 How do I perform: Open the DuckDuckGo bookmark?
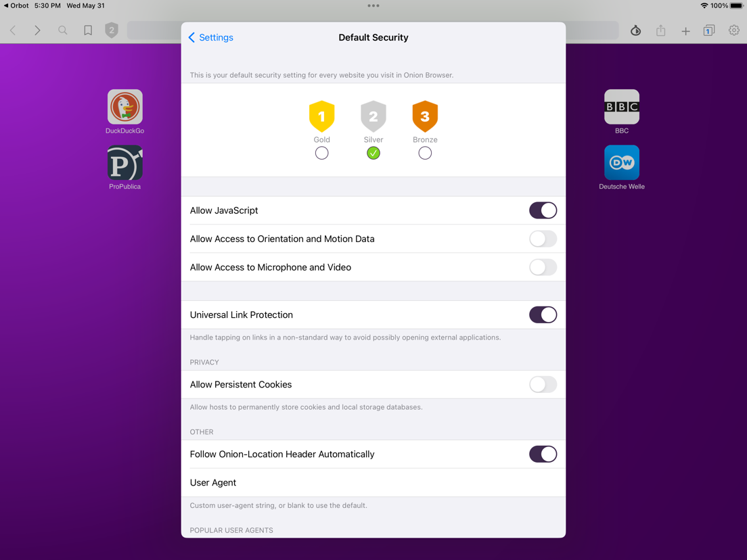pos(124,112)
